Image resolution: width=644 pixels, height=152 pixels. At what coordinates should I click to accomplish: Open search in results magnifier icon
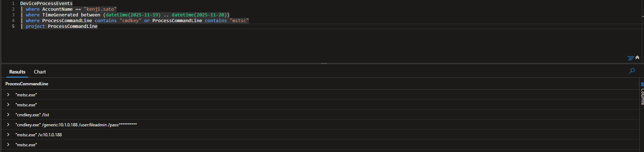pos(632,71)
